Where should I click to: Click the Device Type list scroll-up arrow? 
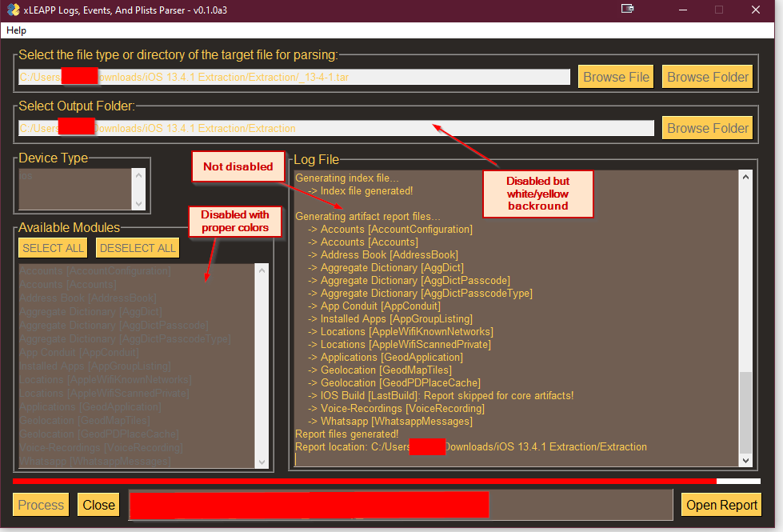point(139,175)
